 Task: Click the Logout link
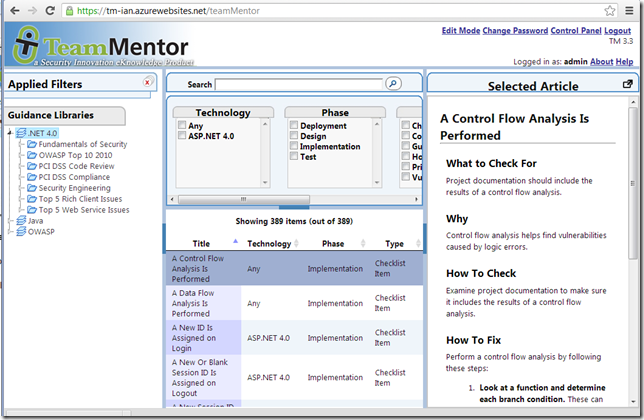pyautogui.click(x=618, y=31)
